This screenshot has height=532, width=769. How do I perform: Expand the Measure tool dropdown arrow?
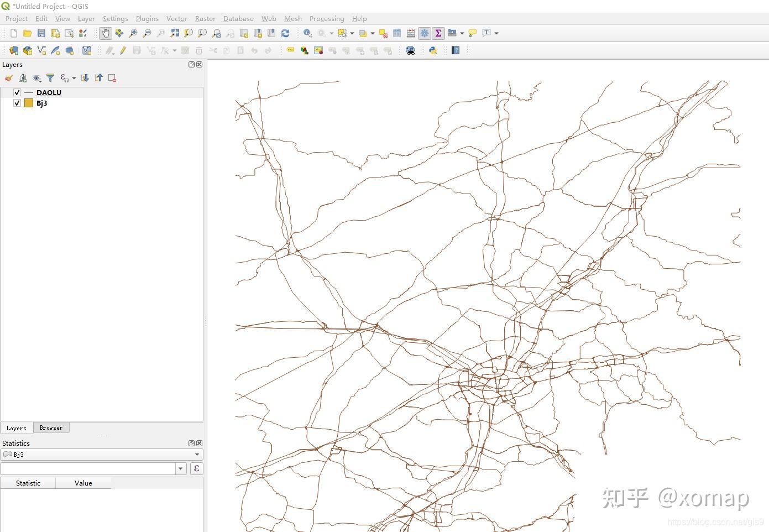click(x=462, y=33)
